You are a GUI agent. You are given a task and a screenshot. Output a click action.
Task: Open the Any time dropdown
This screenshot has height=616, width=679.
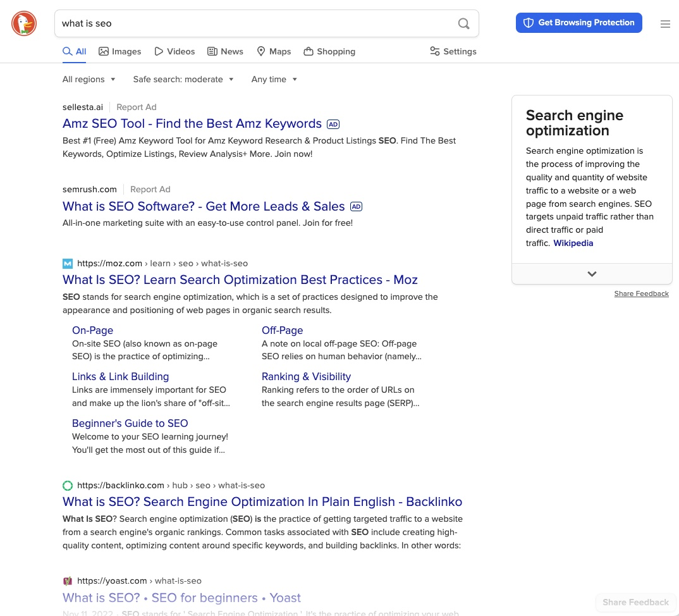(274, 79)
